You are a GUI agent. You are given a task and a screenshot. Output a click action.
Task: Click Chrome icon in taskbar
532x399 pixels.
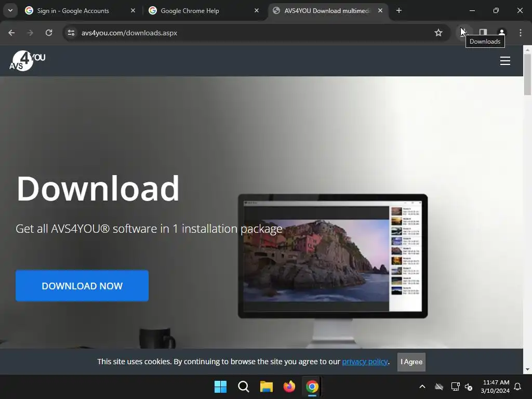pyautogui.click(x=312, y=387)
